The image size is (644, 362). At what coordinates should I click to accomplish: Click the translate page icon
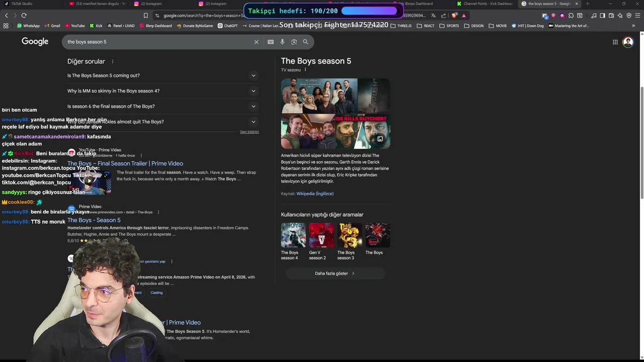click(x=433, y=16)
